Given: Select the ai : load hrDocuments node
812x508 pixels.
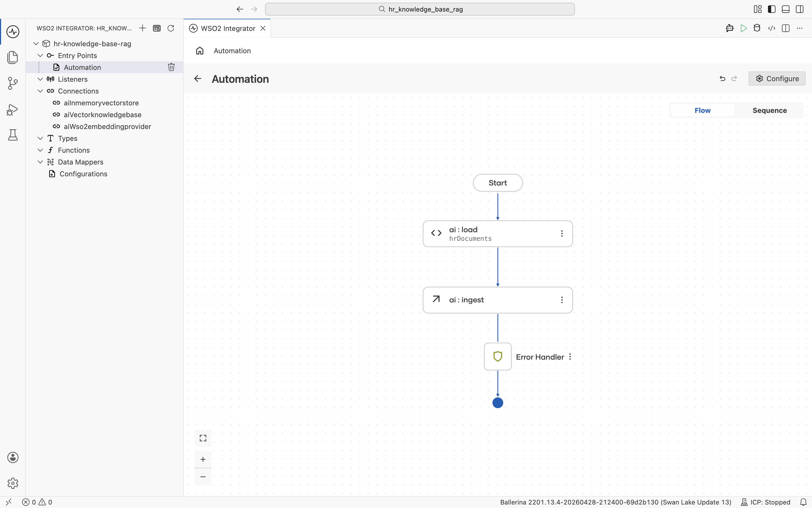Looking at the screenshot, I should coord(498,234).
